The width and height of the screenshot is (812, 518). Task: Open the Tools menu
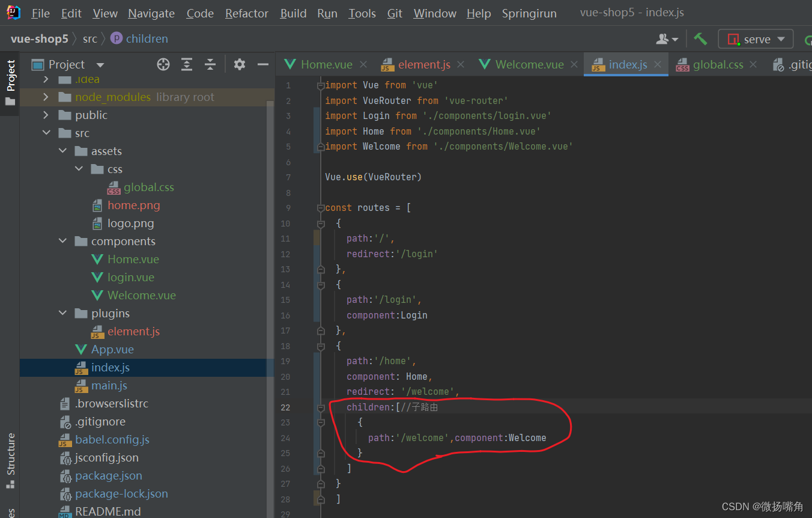click(x=362, y=13)
